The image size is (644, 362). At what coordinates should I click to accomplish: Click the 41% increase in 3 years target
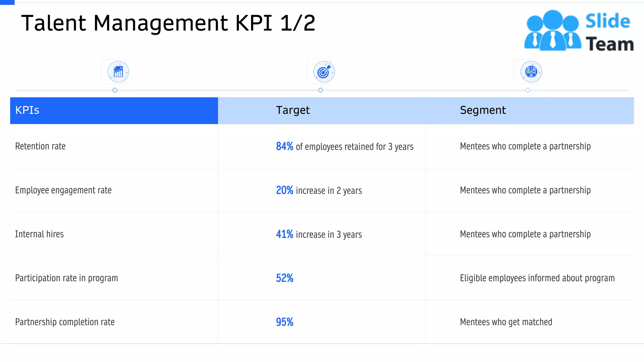[x=319, y=234]
